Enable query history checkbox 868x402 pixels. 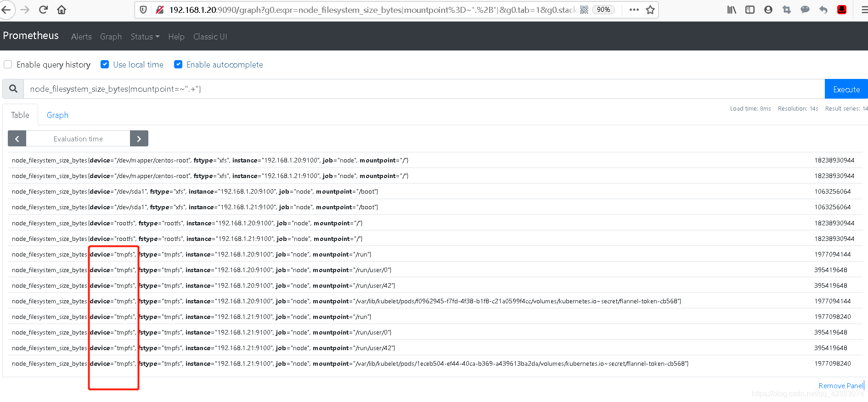(8, 64)
